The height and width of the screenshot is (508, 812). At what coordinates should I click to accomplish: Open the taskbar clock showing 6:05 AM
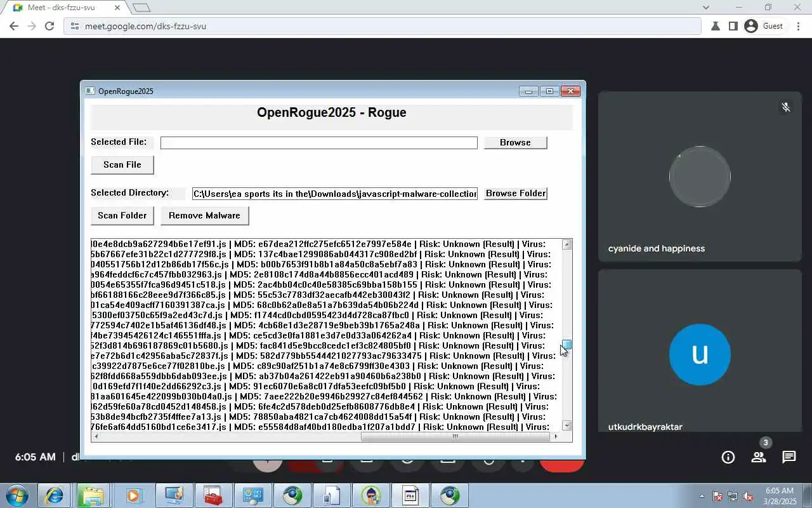point(780,496)
